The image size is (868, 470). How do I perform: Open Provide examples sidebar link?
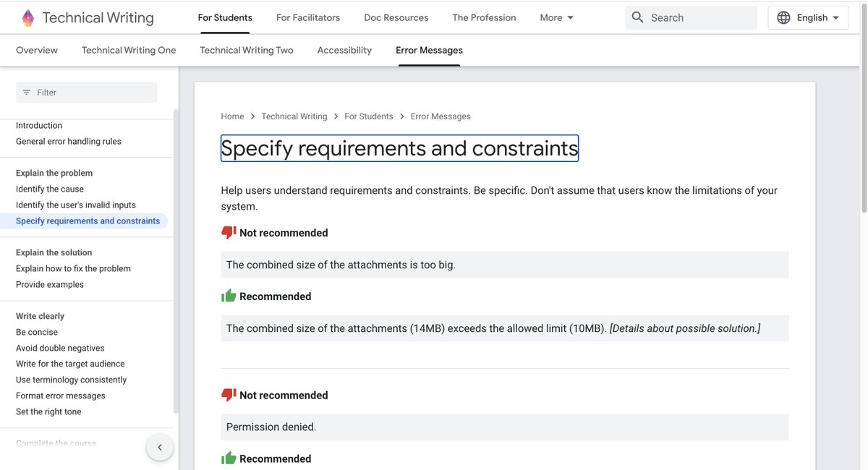(50, 285)
